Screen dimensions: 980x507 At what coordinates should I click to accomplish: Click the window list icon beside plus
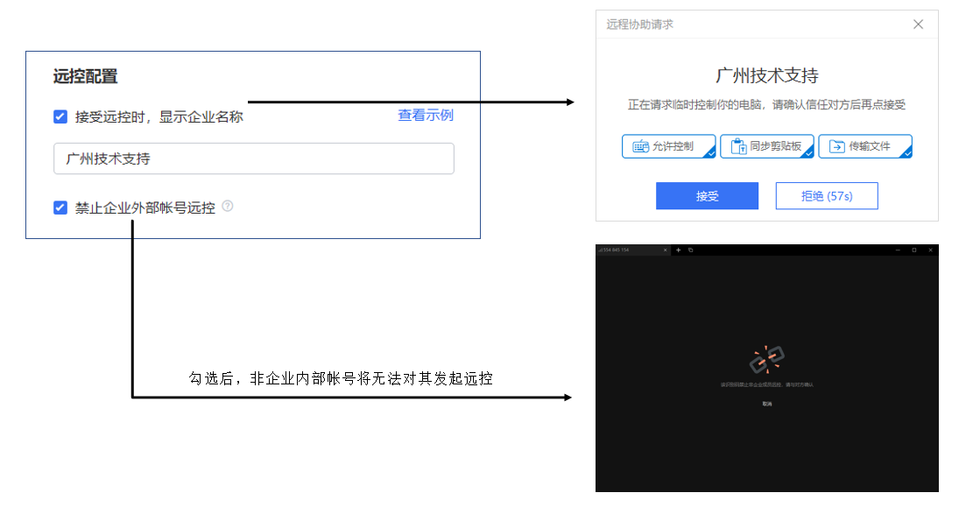tap(690, 250)
